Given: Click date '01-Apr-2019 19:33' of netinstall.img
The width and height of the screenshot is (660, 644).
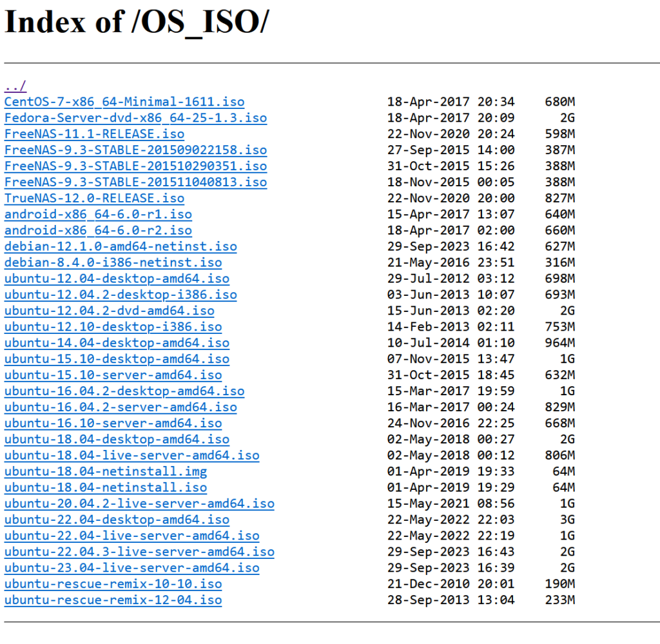Looking at the screenshot, I should [451, 471].
